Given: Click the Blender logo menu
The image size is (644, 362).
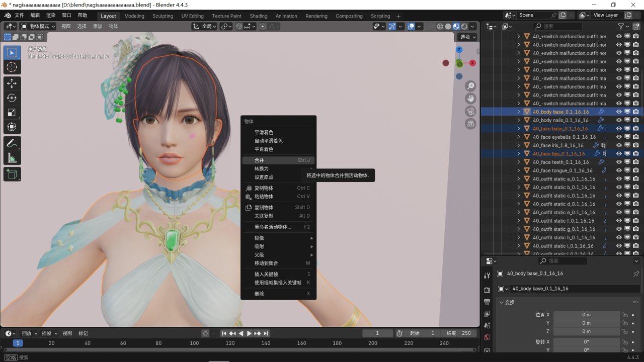Looking at the screenshot, I should click(8, 16).
